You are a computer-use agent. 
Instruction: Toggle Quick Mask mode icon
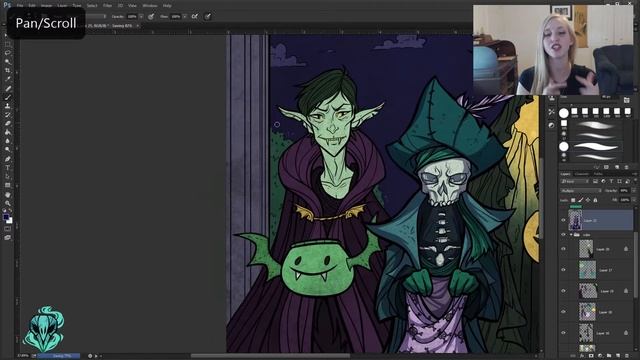pos(7,229)
